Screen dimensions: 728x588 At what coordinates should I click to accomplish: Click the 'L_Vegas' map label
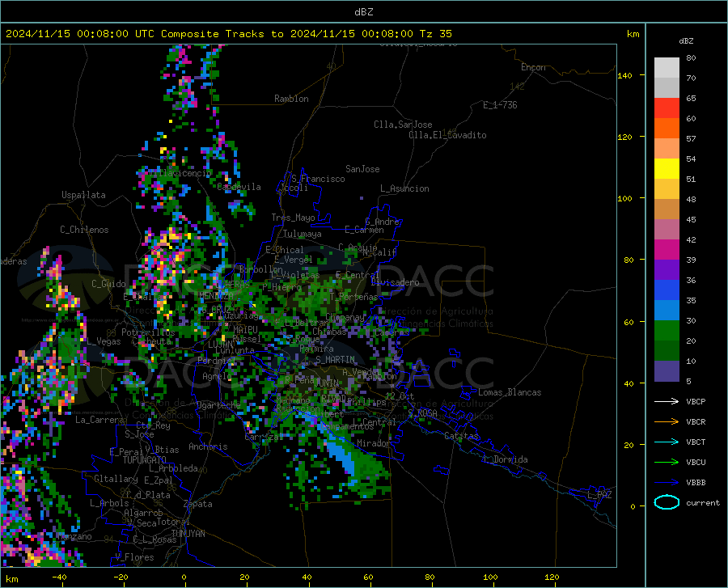[x=104, y=341]
